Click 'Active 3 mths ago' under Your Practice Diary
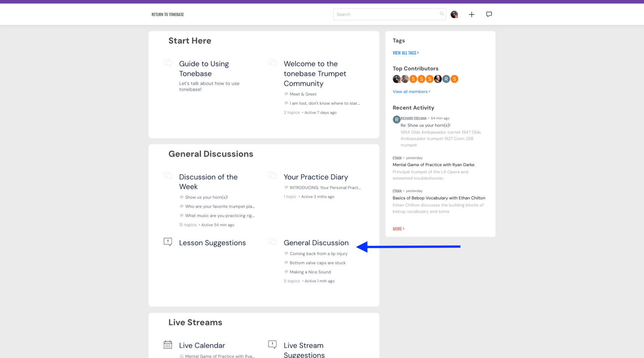Image resolution: width=644 pixels, height=358 pixels. tap(318, 197)
